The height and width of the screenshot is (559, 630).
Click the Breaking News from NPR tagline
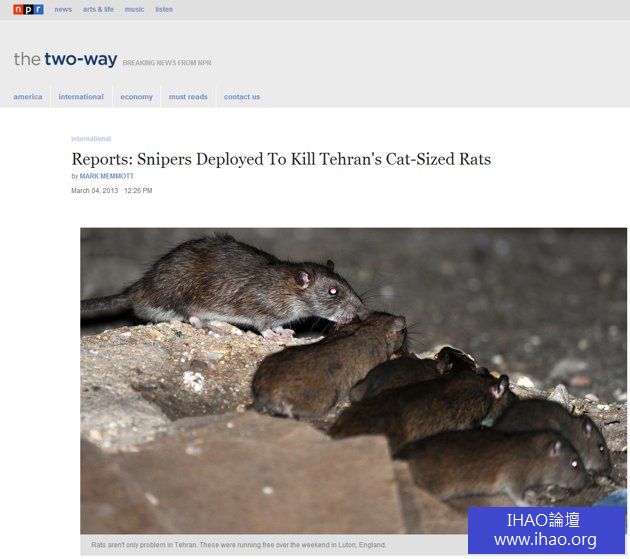pyautogui.click(x=167, y=63)
